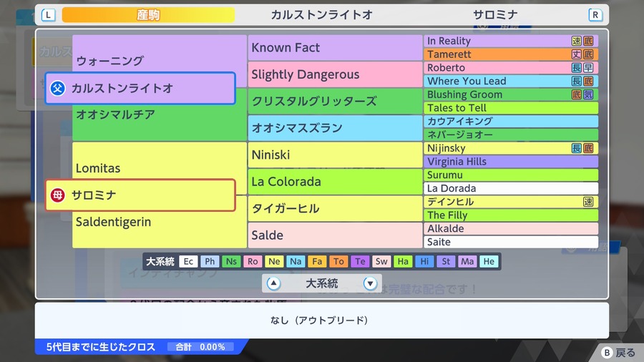Click the 底 icon on Where You Lead row
Viewport: 644px width, 362px height.
click(588, 82)
